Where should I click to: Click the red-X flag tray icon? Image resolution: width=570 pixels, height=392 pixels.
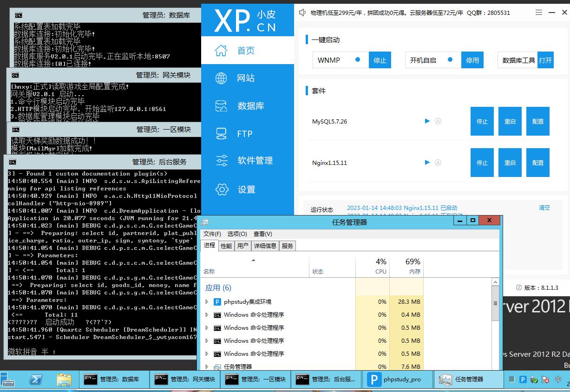[x=546, y=379]
